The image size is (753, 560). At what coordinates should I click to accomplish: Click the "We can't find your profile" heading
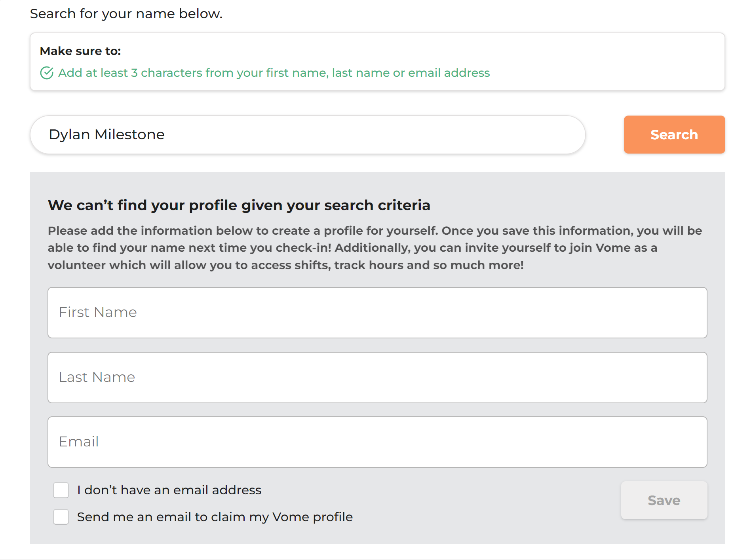click(239, 205)
